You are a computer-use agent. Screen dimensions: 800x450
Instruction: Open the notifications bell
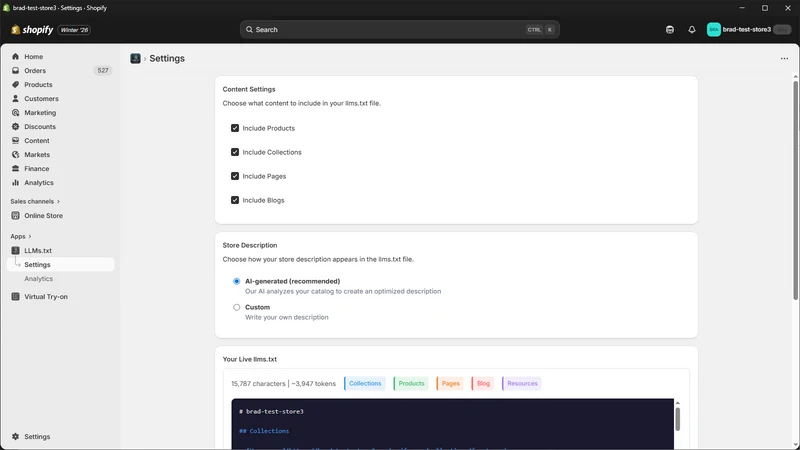[692, 30]
